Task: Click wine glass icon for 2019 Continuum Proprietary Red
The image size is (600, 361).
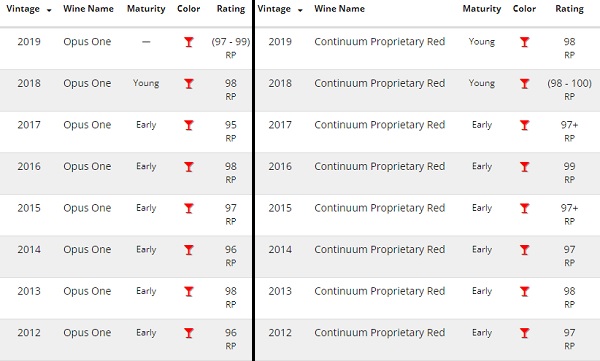Action: tap(524, 42)
